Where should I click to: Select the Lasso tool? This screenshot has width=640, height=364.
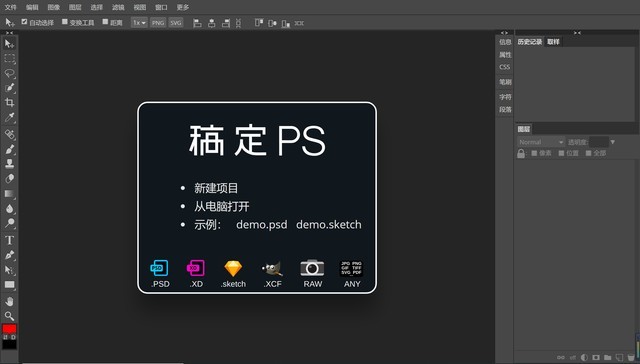[9, 73]
